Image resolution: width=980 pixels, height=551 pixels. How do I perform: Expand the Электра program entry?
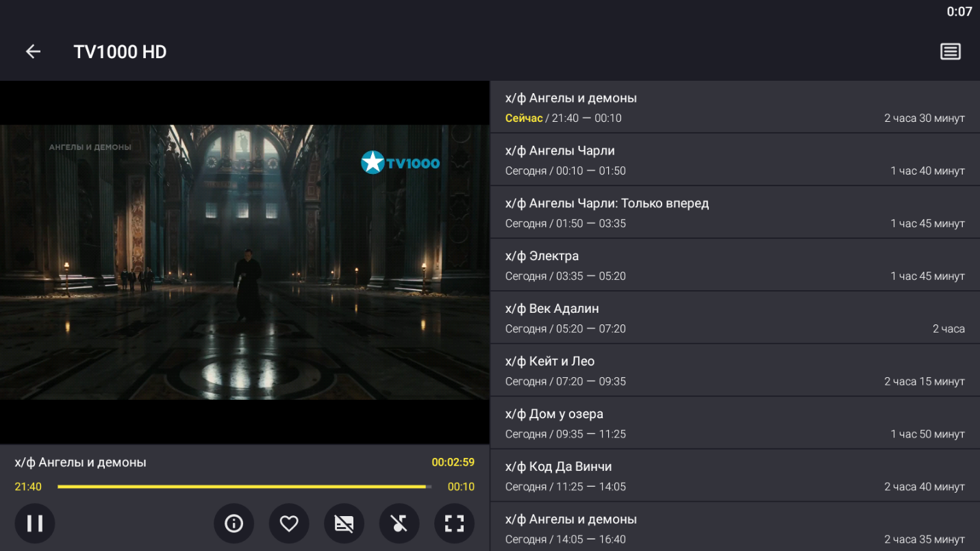point(733,264)
